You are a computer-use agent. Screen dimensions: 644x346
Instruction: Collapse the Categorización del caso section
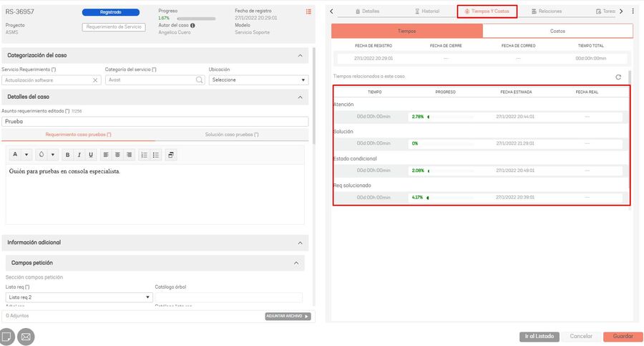point(300,55)
